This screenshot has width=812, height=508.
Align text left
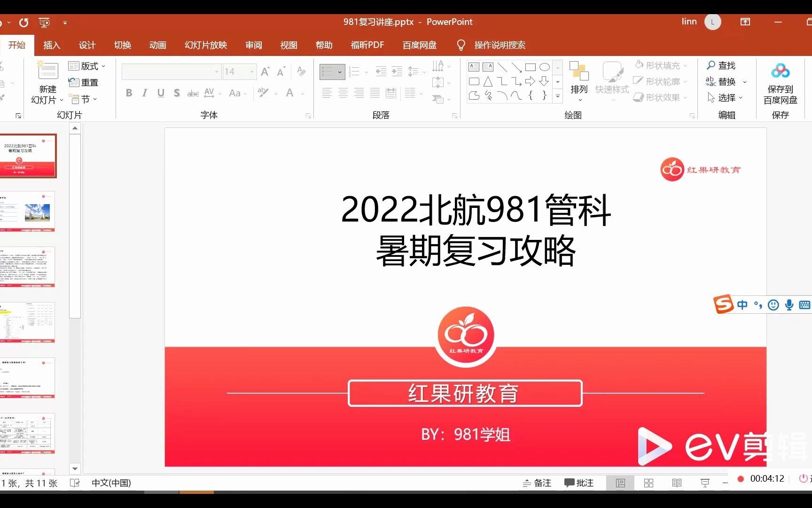click(x=327, y=93)
